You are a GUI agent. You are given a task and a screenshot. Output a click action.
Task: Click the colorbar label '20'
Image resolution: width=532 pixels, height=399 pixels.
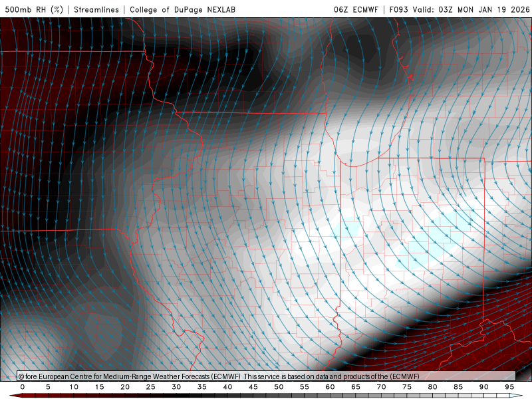[125, 387]
